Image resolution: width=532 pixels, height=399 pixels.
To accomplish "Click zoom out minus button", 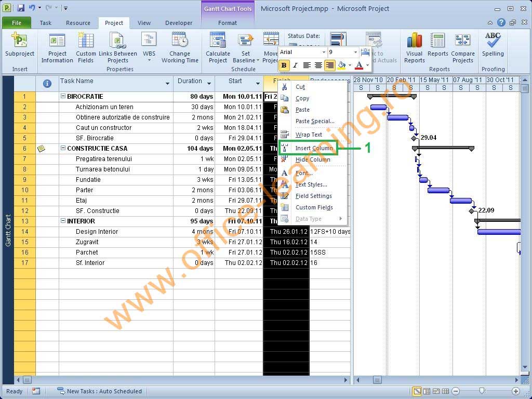I will pos(456,391).
